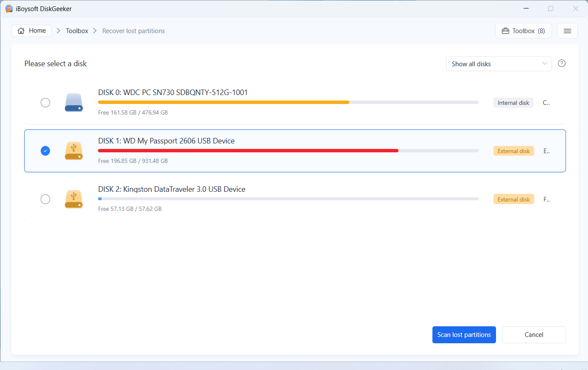Click the toolbox briefcase icon

(x=505, y=31)
